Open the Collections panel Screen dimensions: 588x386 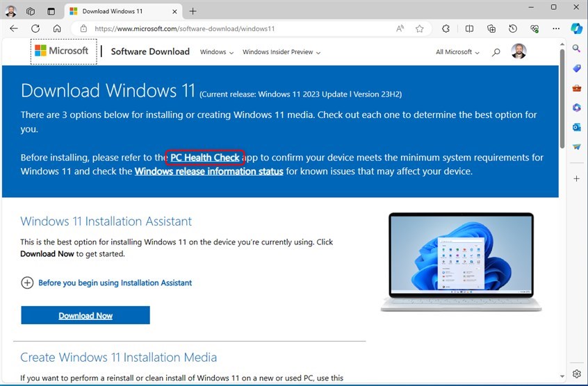(x=491, y=28)
